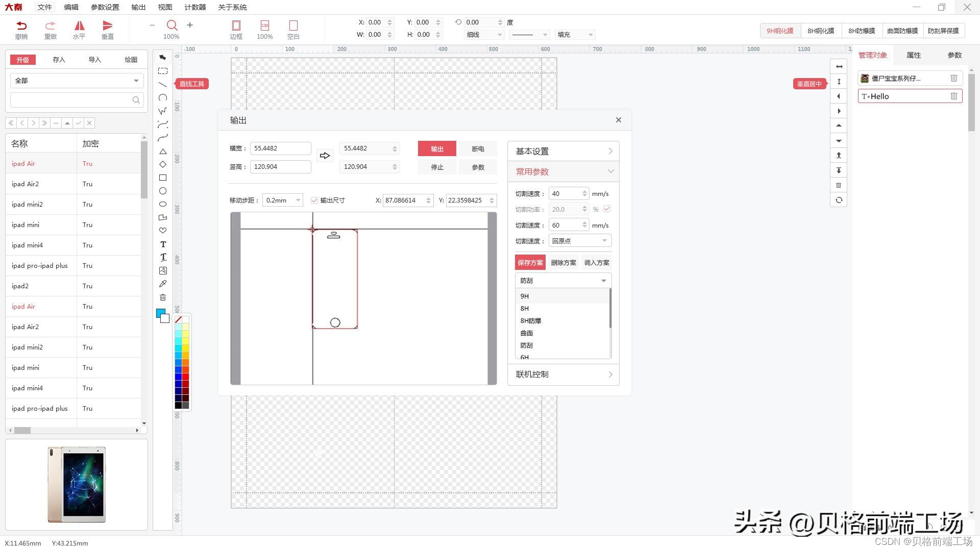Screen dimensions: 980x551
Task: Select the heart shape tool
Action: [163, 231]
